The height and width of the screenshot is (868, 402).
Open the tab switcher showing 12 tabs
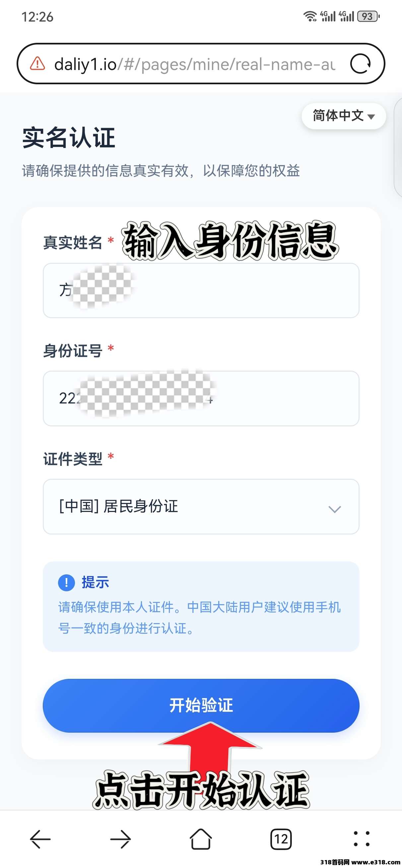pos(281,839)
